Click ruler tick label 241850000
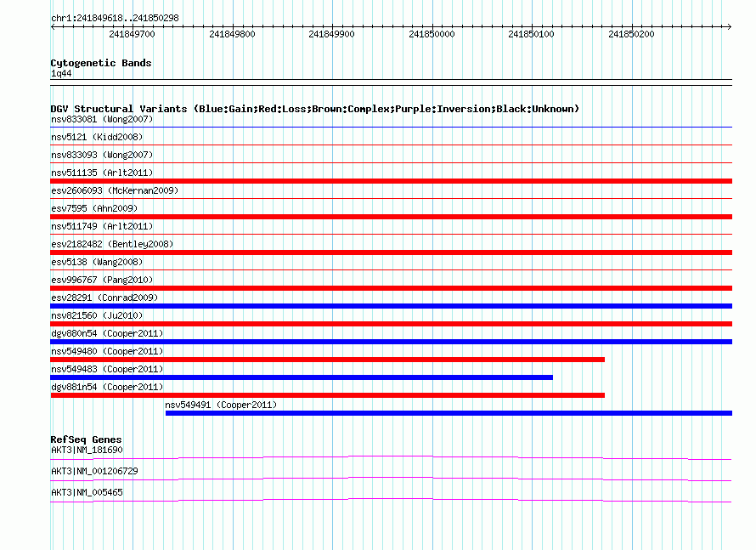Viewport: 756px width, 550px height. (x=432, y=34)
